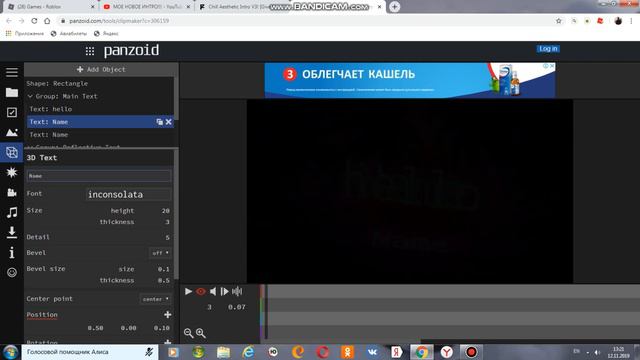The image size is (640, 360).
Task: Click the download icon in sidebar
Action: pyautogui.click(x=12, y=232)
